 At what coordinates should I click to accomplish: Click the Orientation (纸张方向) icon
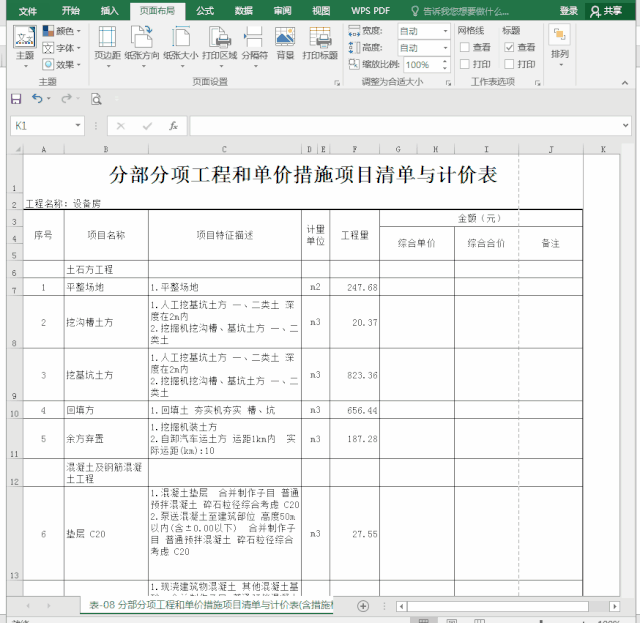click(142, 37)
